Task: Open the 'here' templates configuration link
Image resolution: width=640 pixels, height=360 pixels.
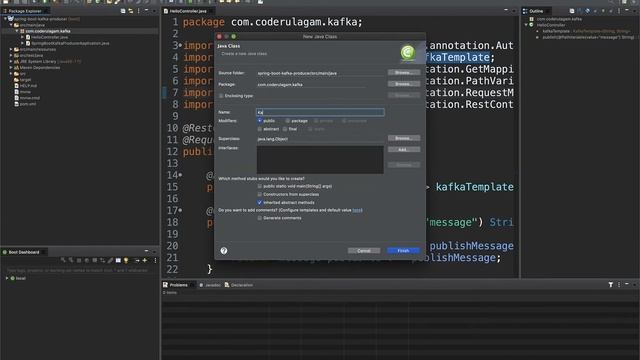Action: coord(357,210)
